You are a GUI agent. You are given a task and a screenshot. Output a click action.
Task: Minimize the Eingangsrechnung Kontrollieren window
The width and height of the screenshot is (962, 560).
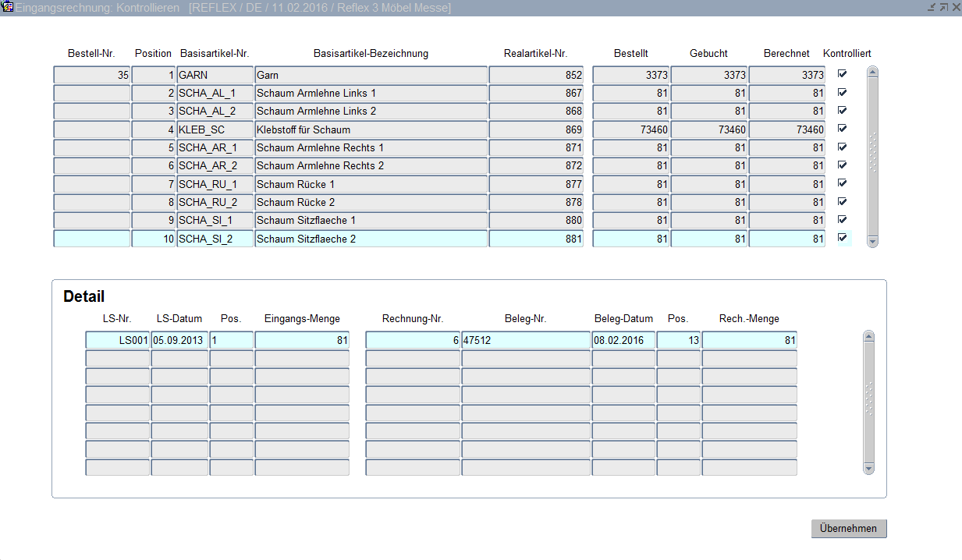point(931,7)
